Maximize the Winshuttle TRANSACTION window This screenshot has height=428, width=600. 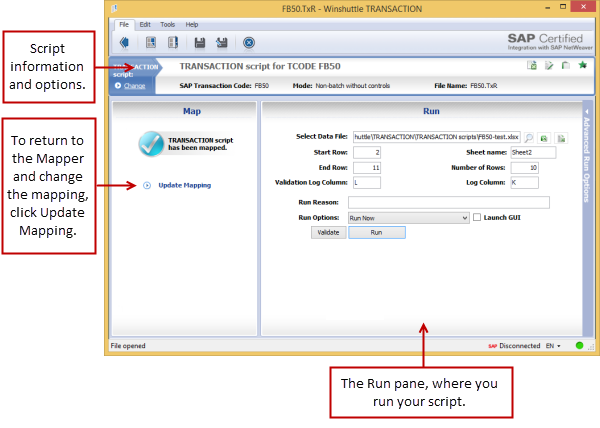pyautogui.click(x=563, y=7)
